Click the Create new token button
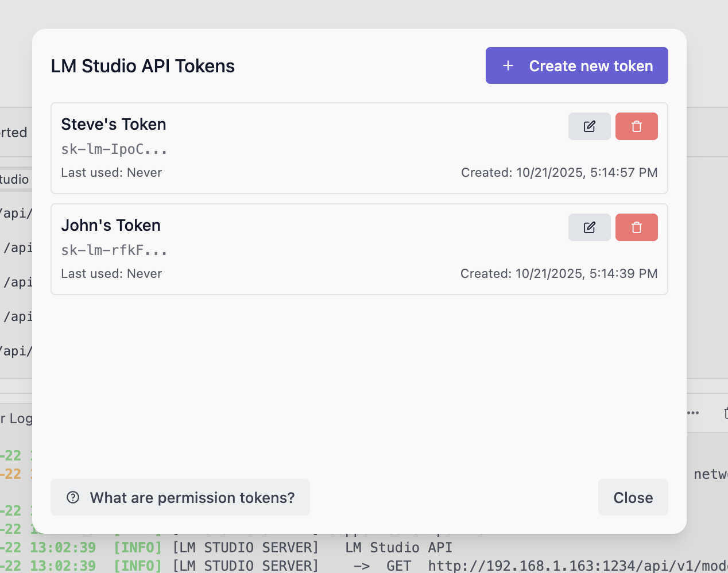 (x=576, y=65)
